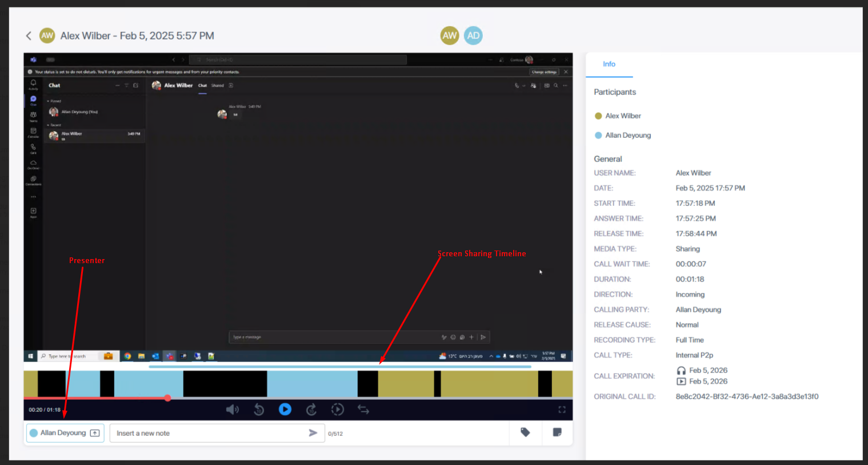Open the notes panel sticky-note icon

557,432
